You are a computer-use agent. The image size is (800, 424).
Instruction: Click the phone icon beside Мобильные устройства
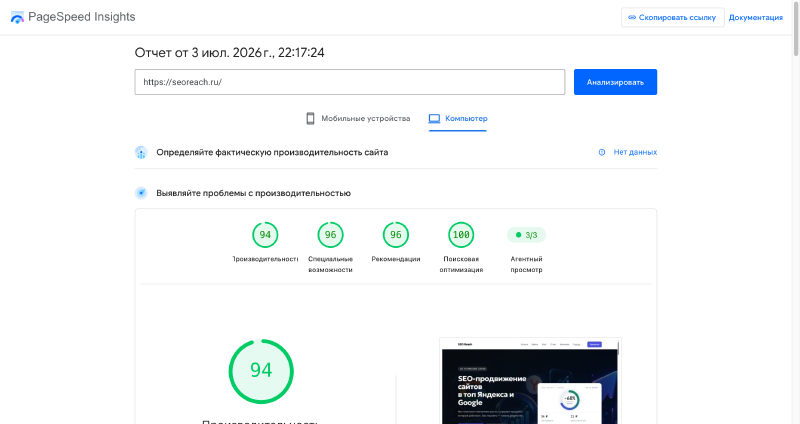pos(310,118)
